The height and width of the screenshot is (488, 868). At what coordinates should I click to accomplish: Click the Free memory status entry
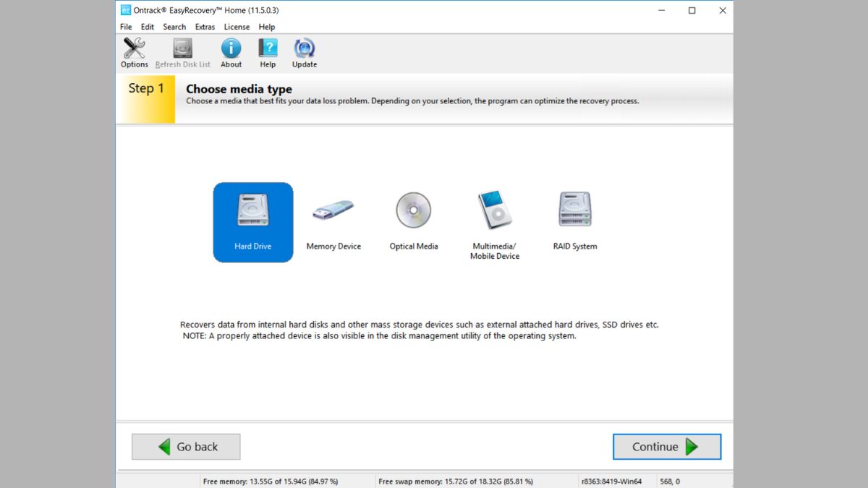[x=271, y=481]
